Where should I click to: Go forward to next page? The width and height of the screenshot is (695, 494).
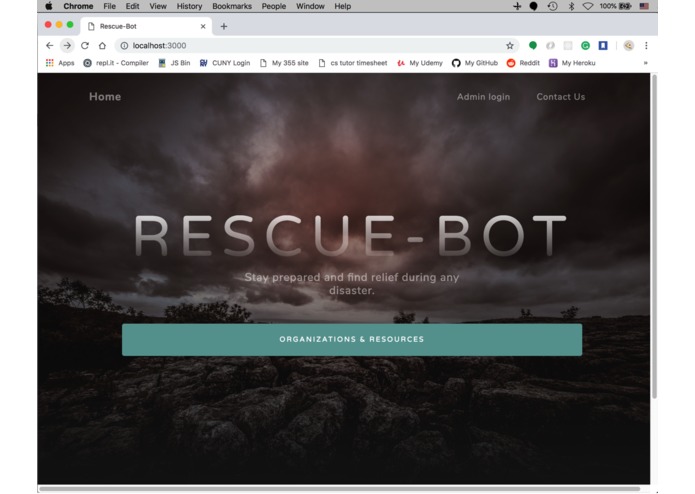click(67, 45)
